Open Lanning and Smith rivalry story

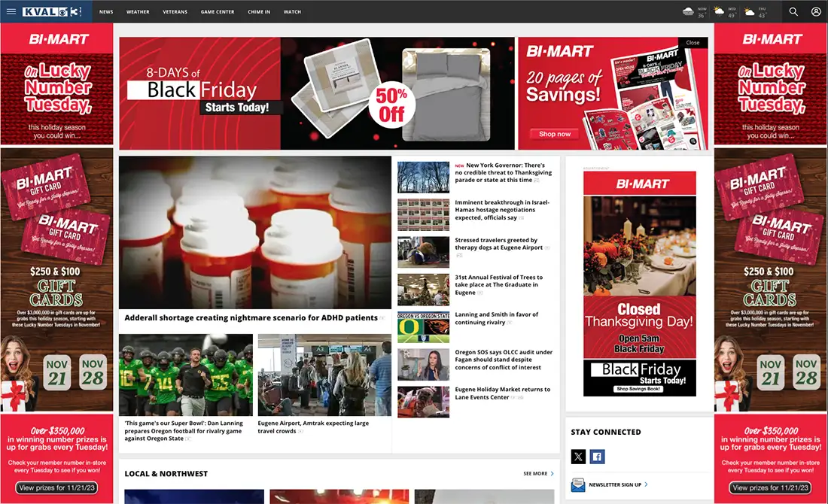pyautogui.click(x=496, y=318)
